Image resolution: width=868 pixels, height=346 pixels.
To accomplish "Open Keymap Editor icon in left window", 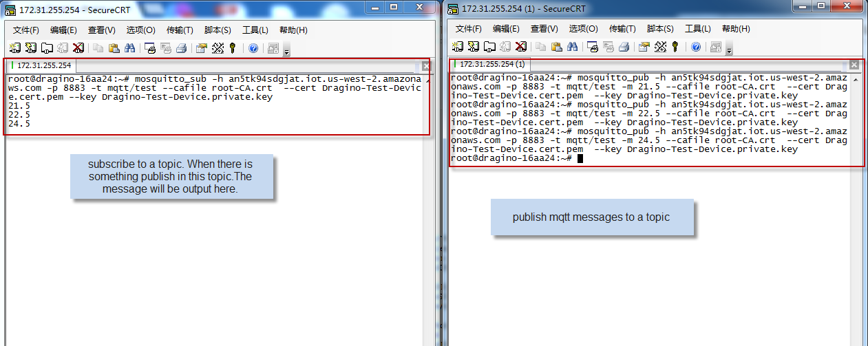I will pos(218,47).
